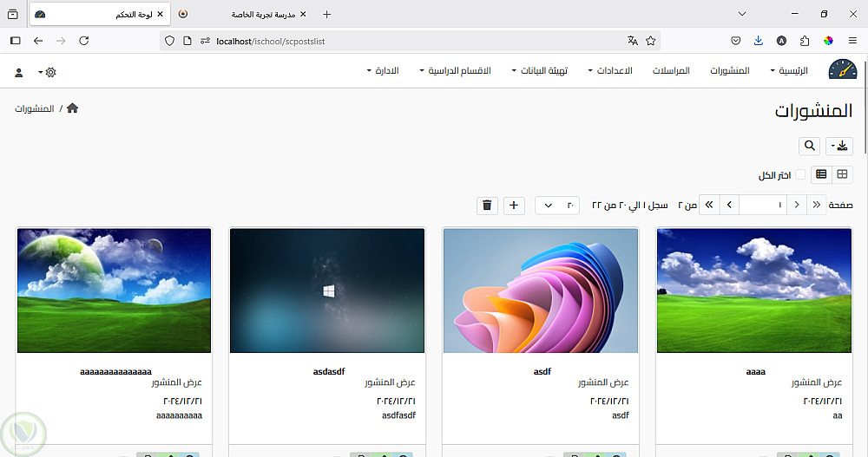Open the search magnifier for posts

pos(809,146)
